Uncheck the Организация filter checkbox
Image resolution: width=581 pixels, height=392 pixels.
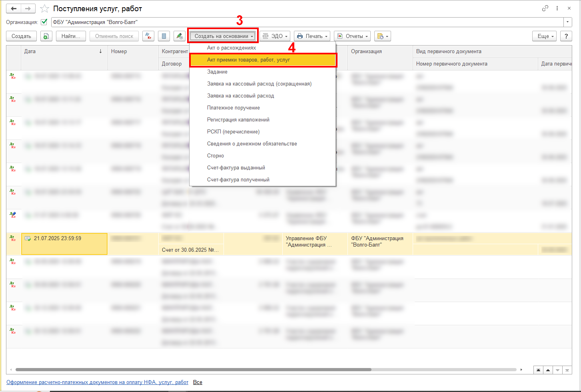44,22
